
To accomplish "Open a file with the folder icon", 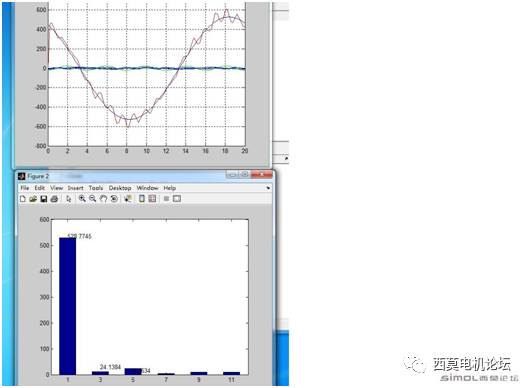I will point(33,199).
